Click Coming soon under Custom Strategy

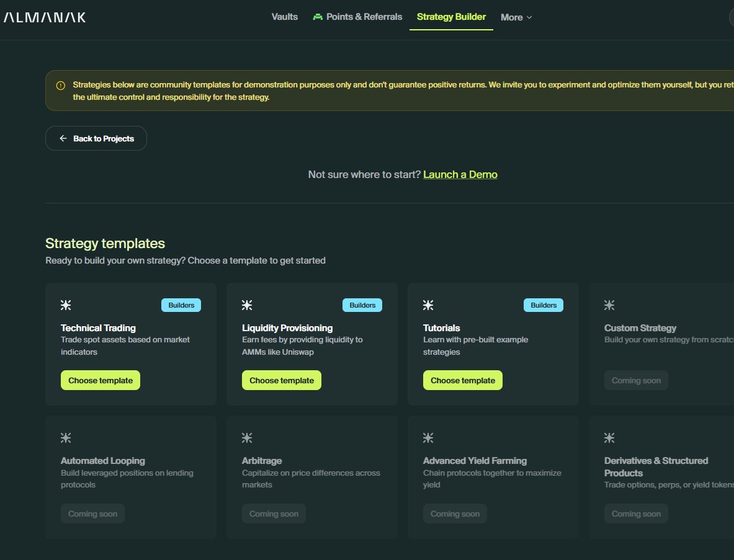636,380
